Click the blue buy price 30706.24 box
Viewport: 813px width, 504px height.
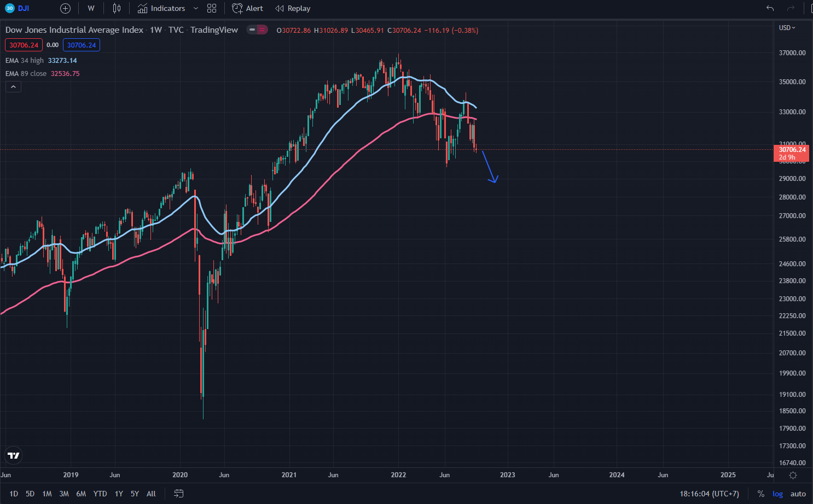pos(82,45)
